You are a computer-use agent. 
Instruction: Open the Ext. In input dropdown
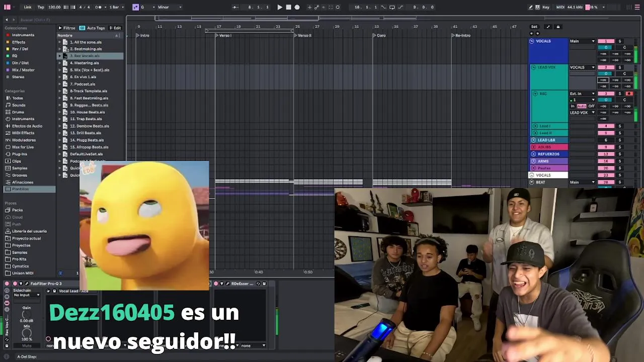click(x=582, y=94)
